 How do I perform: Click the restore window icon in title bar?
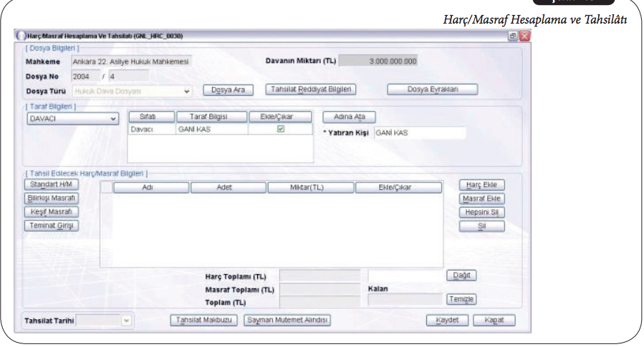513,36
